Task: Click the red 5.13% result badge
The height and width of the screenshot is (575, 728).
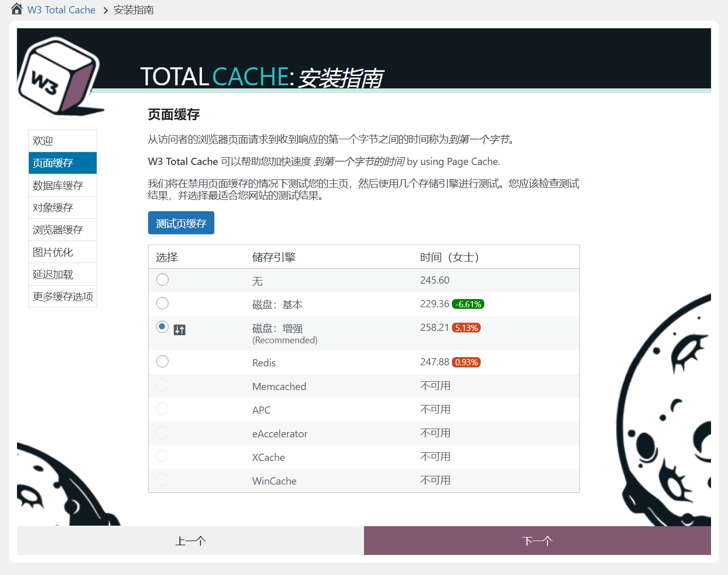Action: click(466, 328)
